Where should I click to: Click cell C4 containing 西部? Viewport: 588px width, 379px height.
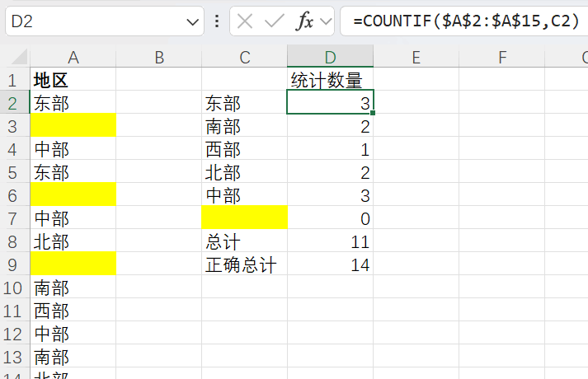244,148
